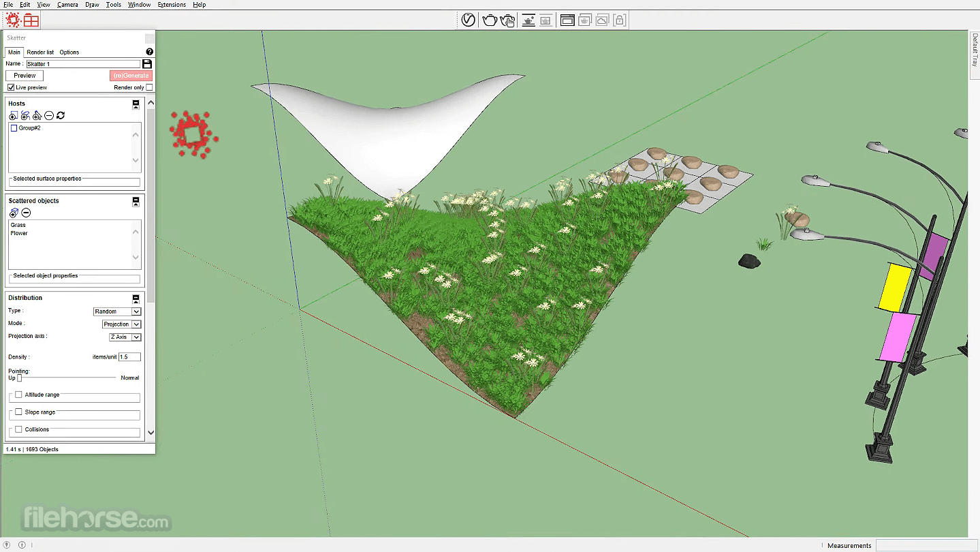The image size is (980, 552).
Task: Click the "1693 Objects" status text
Action: click(42, 449)
